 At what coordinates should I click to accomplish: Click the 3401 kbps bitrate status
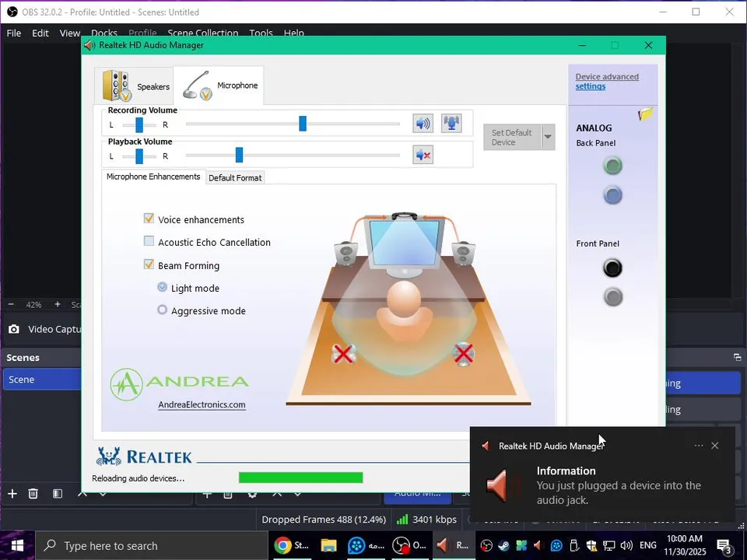pyautogui.click(x=427, y=520)
